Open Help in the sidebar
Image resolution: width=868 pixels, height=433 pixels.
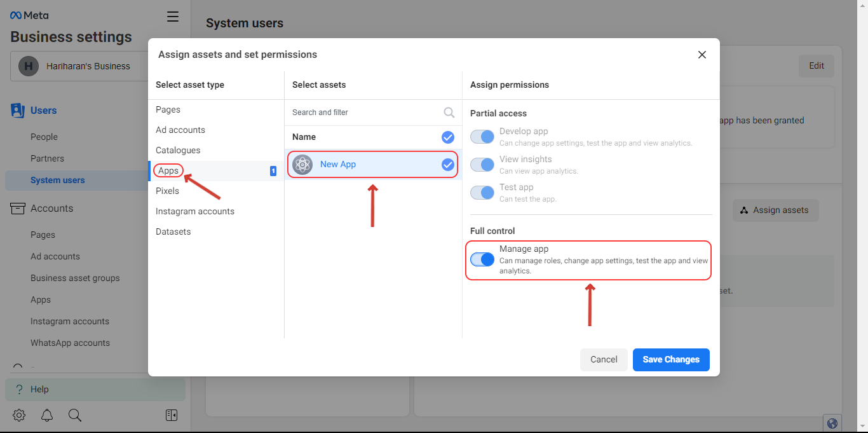[x=95, y=389]
